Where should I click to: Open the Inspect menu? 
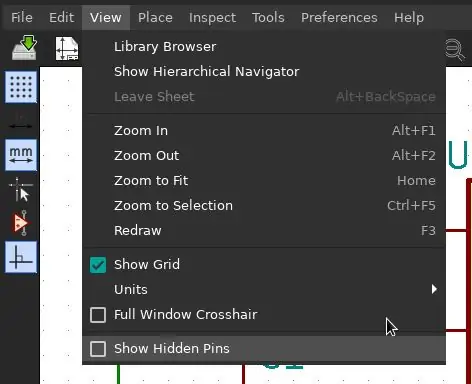(212, 17)
